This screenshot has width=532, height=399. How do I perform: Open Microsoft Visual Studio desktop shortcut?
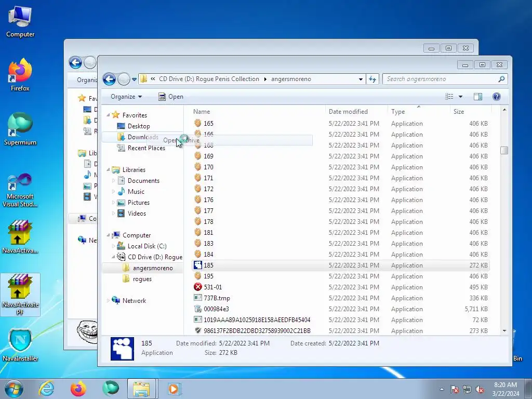(20, 190)
